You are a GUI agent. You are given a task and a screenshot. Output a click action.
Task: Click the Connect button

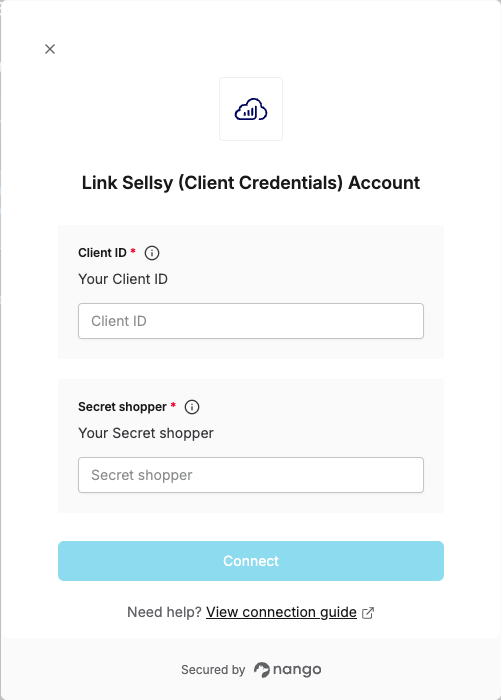pos(251,561)
